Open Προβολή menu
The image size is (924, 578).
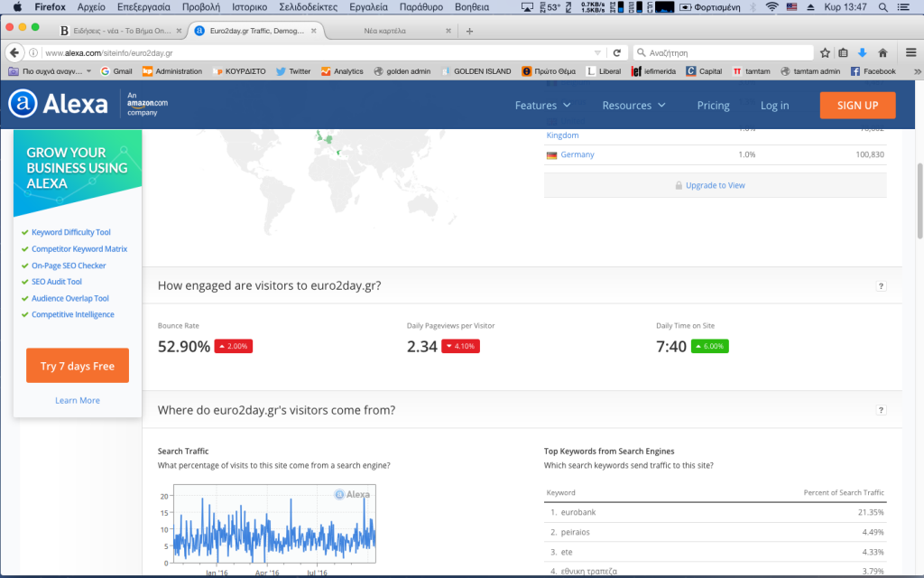coord(201,7)
